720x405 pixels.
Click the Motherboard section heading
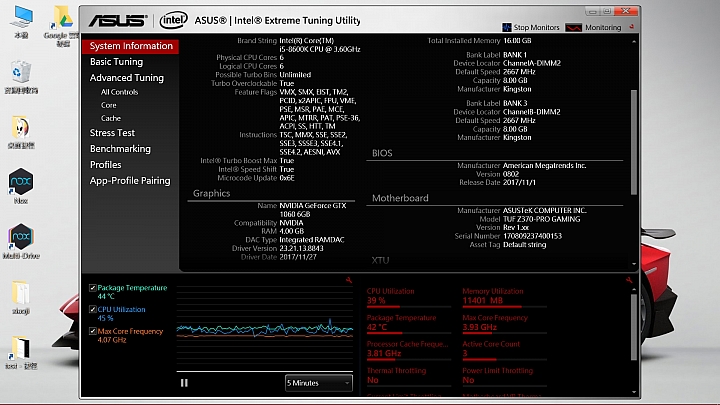(x=400, y=198)
